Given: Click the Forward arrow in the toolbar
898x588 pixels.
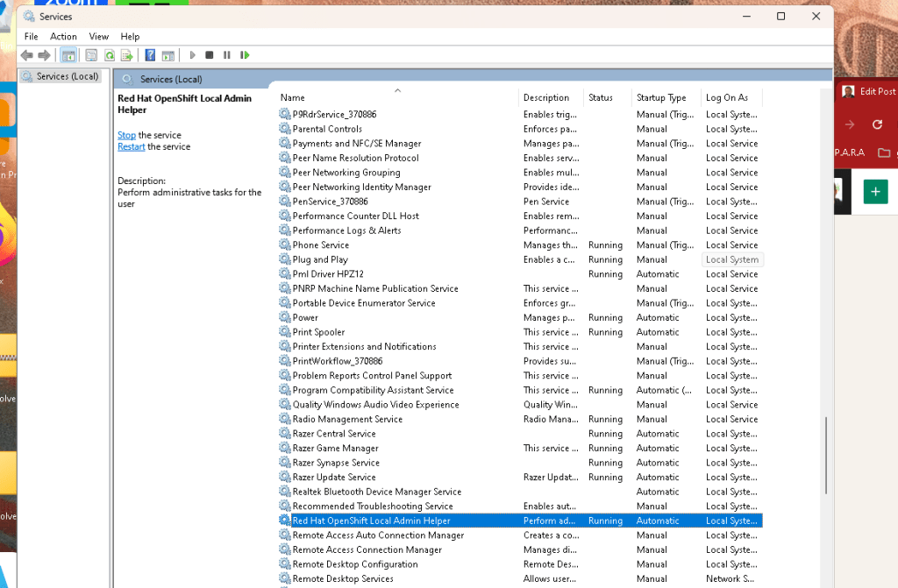Looking at the screenshot, I should [44, 55].
